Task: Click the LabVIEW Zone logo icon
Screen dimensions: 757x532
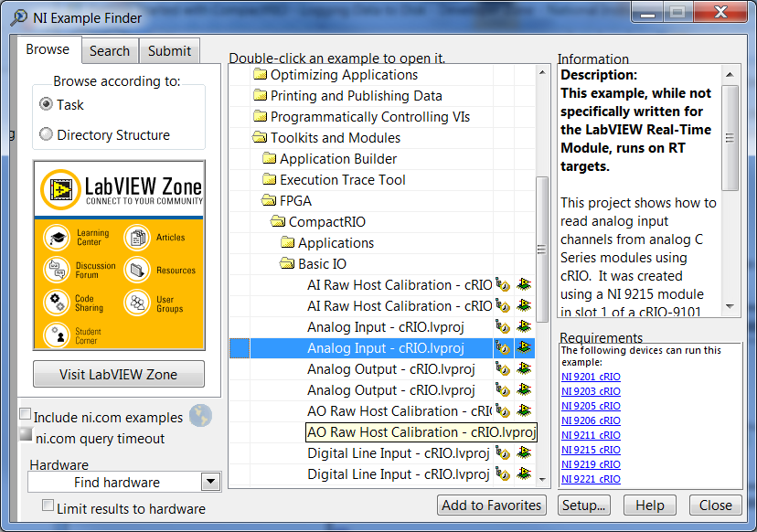Action: [x=60, y=189]
